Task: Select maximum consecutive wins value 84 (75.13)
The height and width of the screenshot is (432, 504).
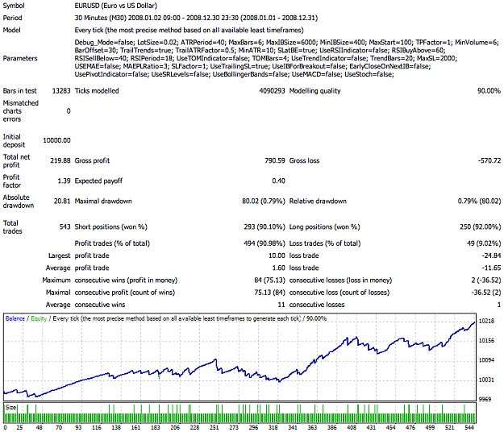Action: [x=269, y=280]
